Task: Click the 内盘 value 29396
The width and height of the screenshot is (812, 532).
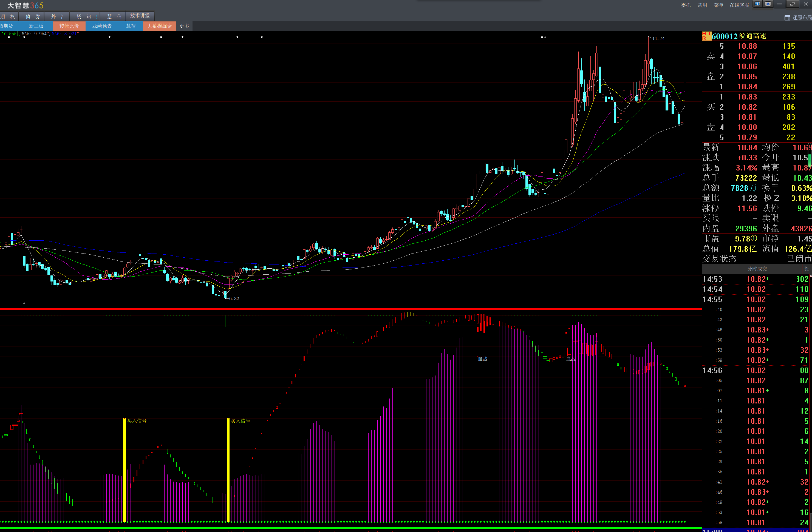Action: pyautogui.click(x=746, y=229)
